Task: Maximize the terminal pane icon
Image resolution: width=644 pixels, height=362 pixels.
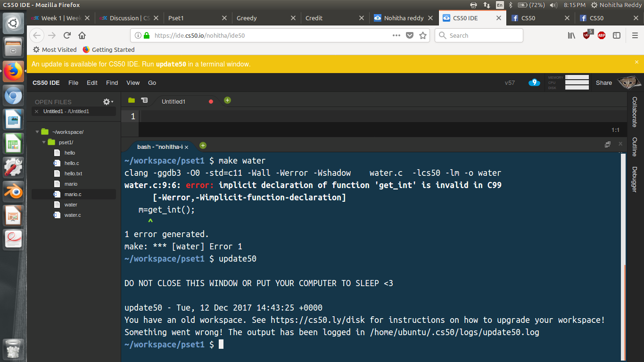Action: [x=608, y=144]
